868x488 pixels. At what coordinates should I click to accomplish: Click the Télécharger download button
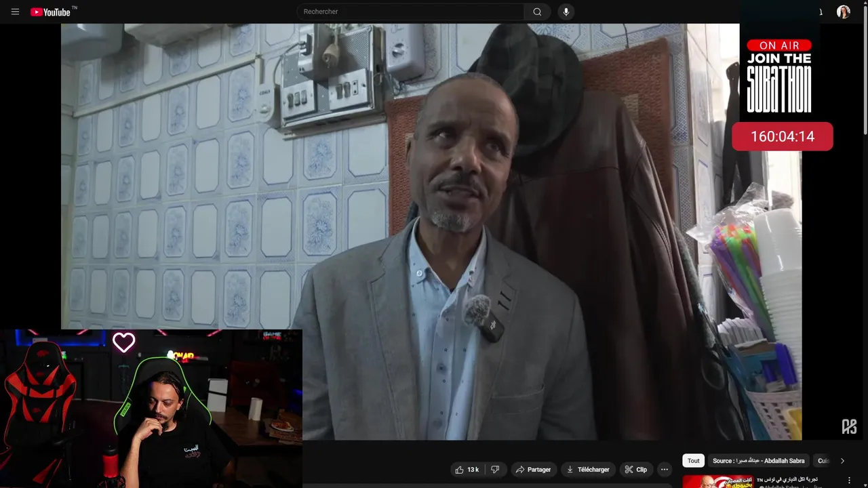tap(588, 469)
